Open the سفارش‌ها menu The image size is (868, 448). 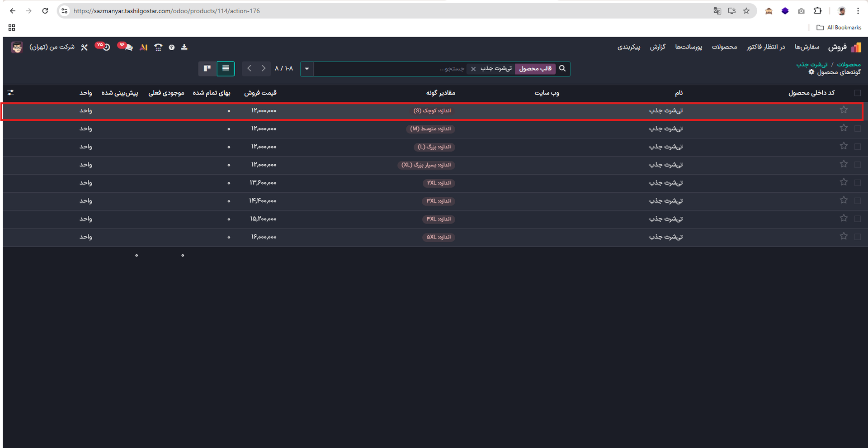[x=807, y=47]
